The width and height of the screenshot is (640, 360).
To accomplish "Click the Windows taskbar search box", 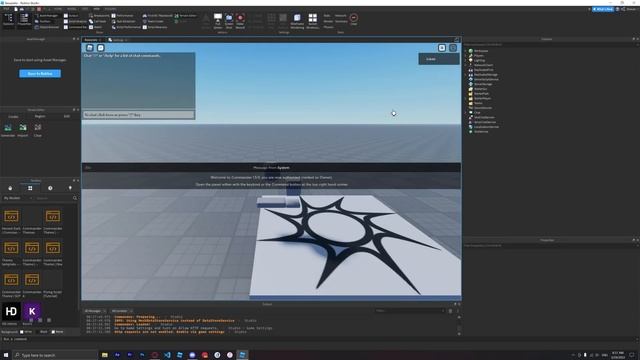I will pos(56,355).
